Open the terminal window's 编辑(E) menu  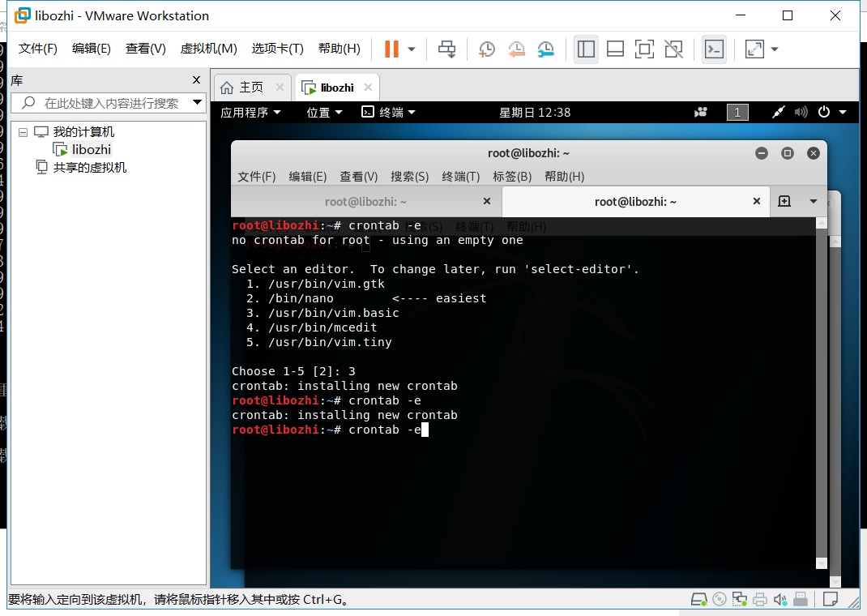[307, 177]
